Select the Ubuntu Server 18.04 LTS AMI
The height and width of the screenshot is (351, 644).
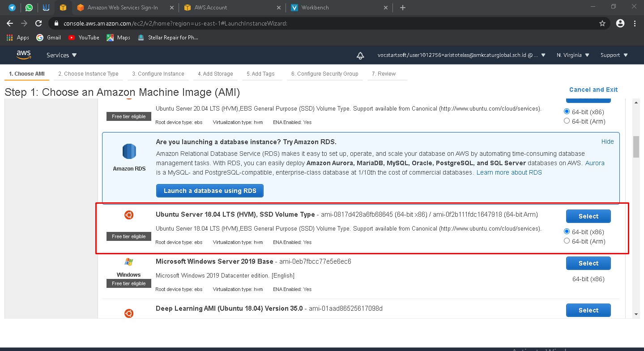tap(588, 216)
